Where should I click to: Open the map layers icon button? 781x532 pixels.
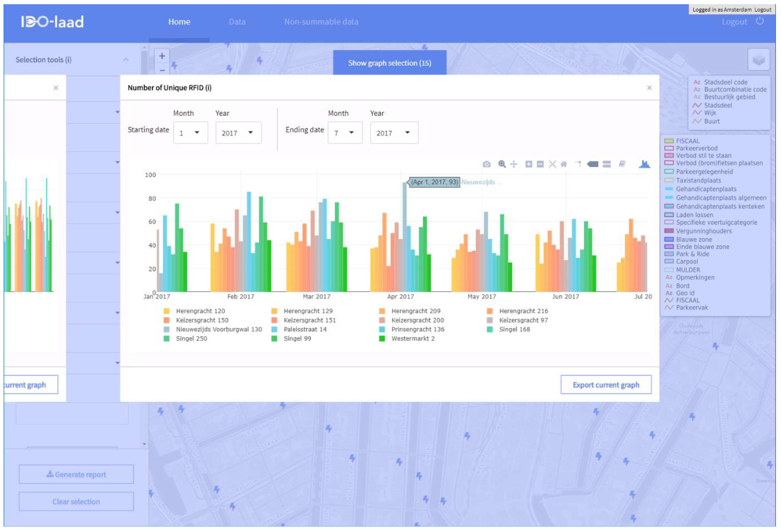pos(758,60)
